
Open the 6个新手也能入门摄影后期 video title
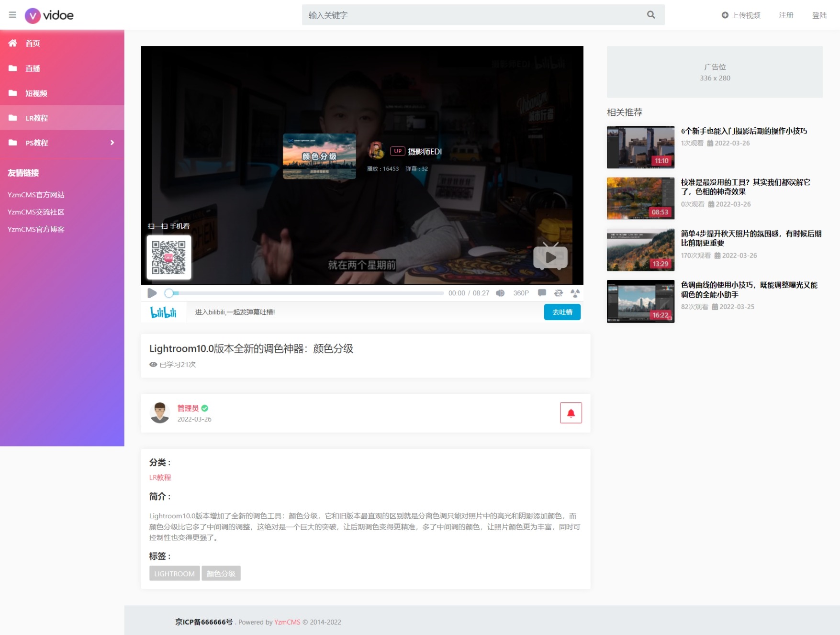744,131
